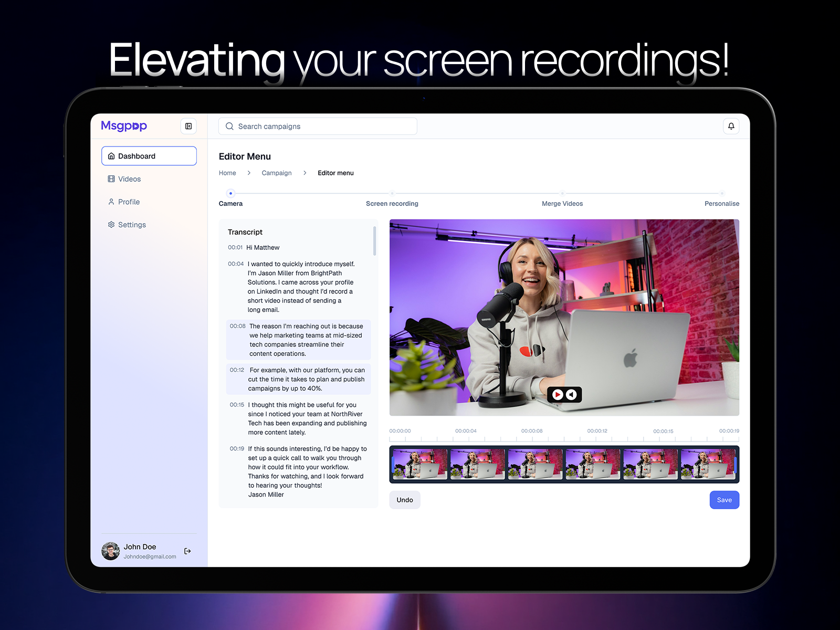The width and height of the screenshot is (840, 630).
Task: Click the John Doe user name
Action: 140,547
